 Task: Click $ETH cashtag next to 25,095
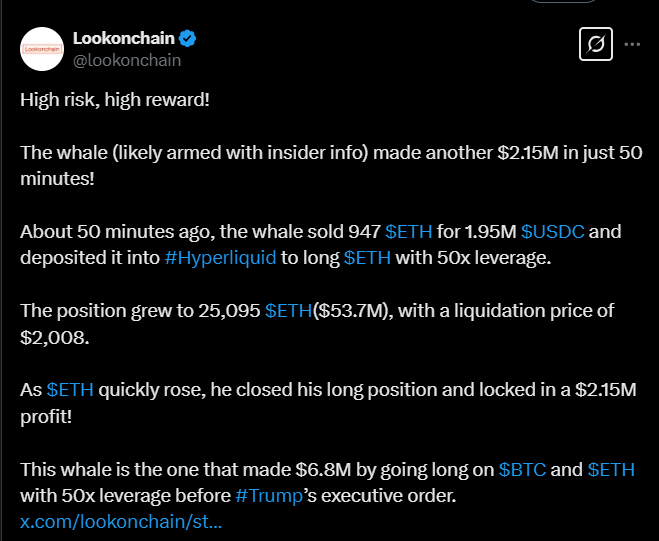coord(289,311)
